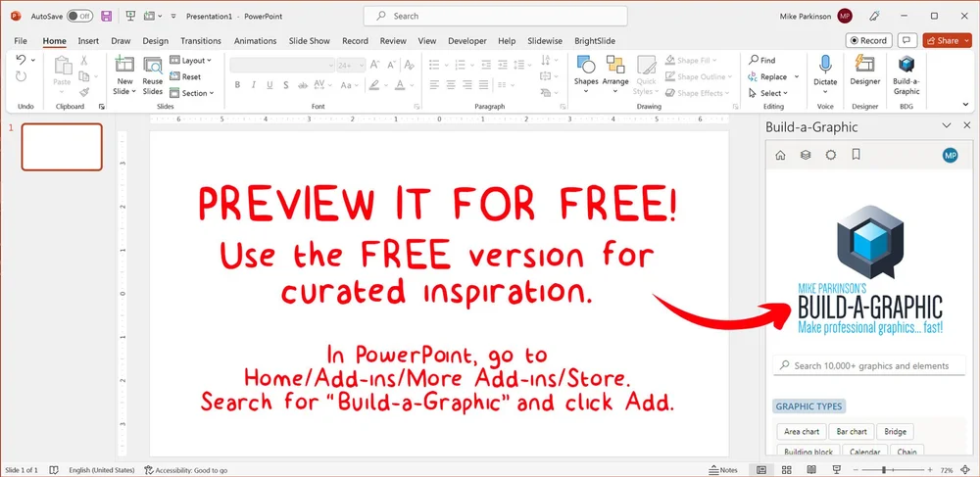Click the Save icon in title bar

pos(106,17)
